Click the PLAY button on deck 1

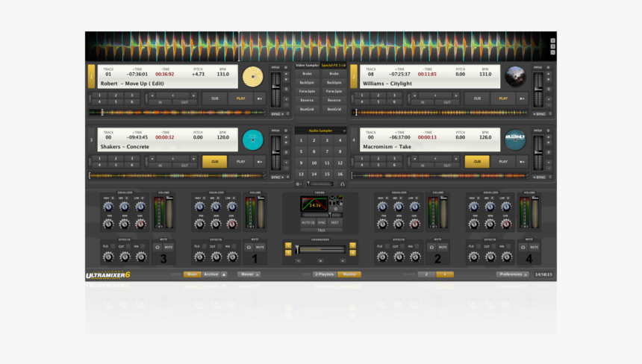point(240,98)
